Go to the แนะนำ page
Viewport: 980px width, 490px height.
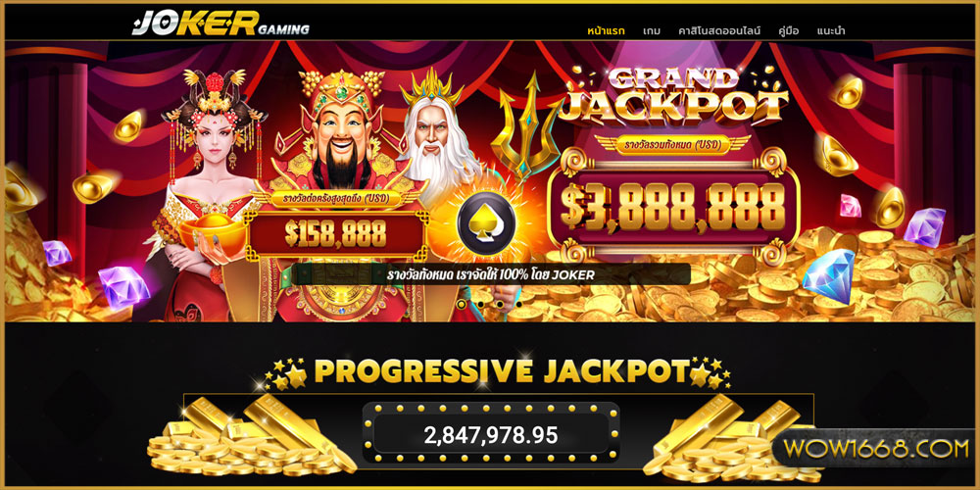point(831,30)
